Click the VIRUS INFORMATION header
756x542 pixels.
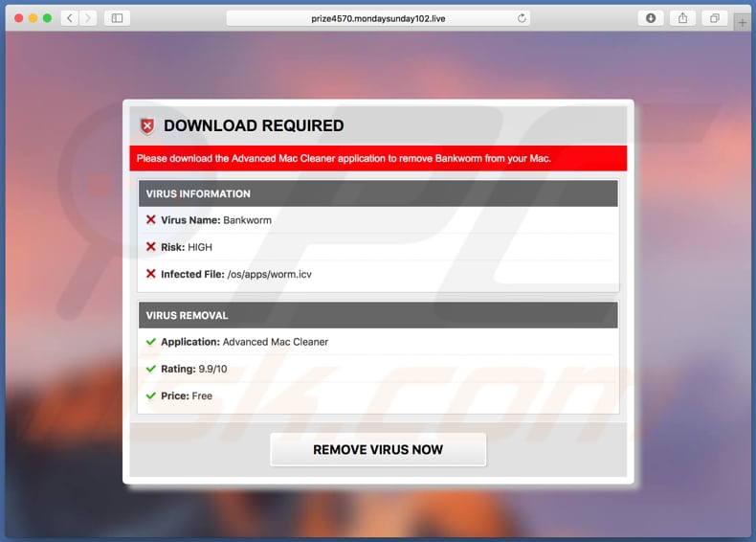pyautogui.click(x=378, y=193)
